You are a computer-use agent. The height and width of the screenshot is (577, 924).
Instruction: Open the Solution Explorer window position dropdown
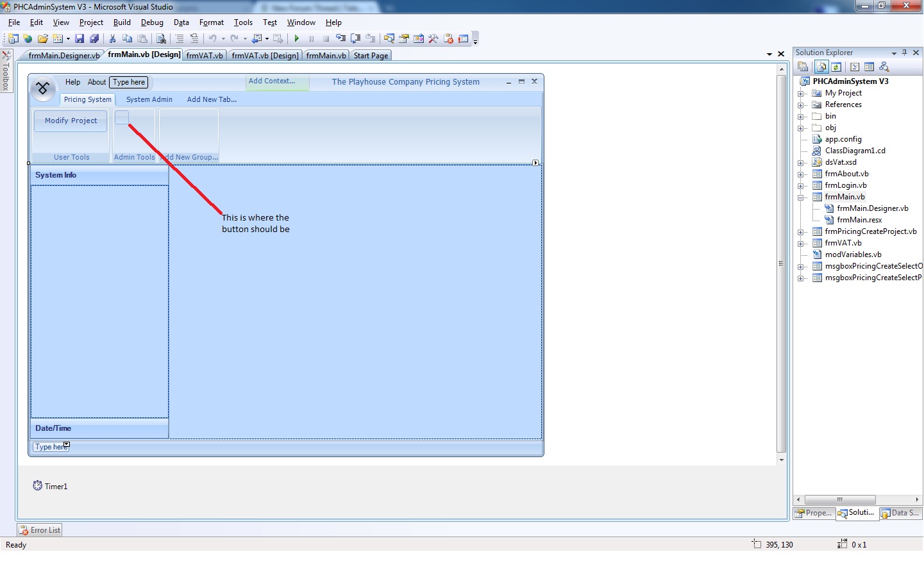(x=894, y=53)
